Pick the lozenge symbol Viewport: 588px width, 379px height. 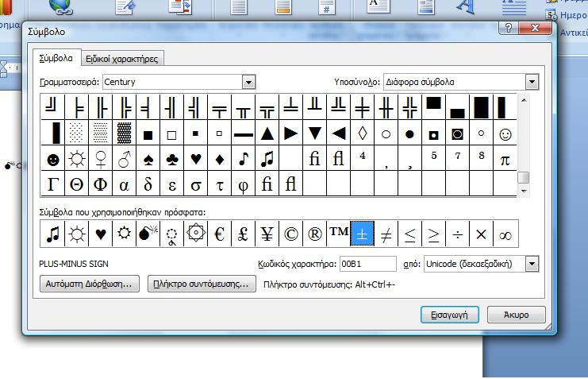coord(363,133)
